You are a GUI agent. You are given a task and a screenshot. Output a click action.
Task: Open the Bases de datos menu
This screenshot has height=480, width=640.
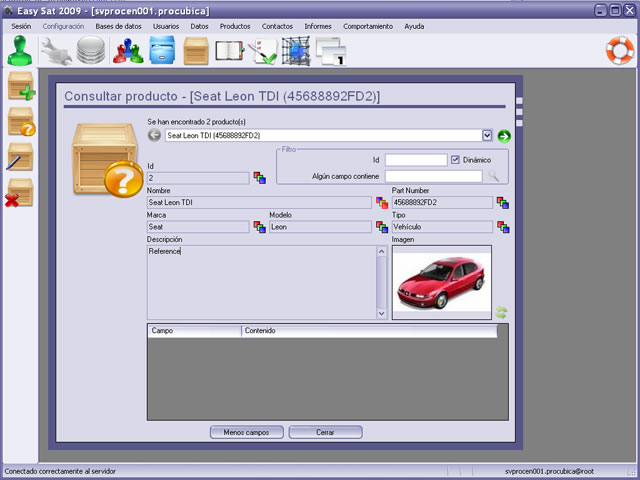tap(118, 26)
